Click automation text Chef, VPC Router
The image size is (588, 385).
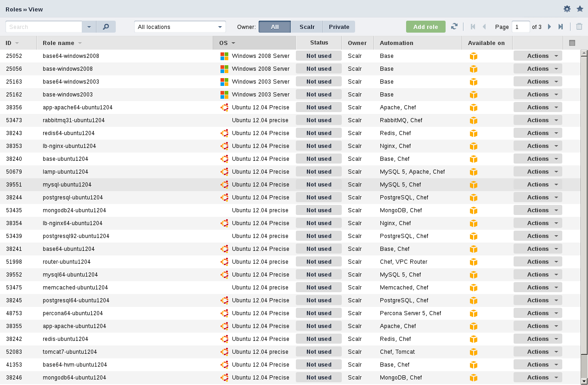point(403,262)
